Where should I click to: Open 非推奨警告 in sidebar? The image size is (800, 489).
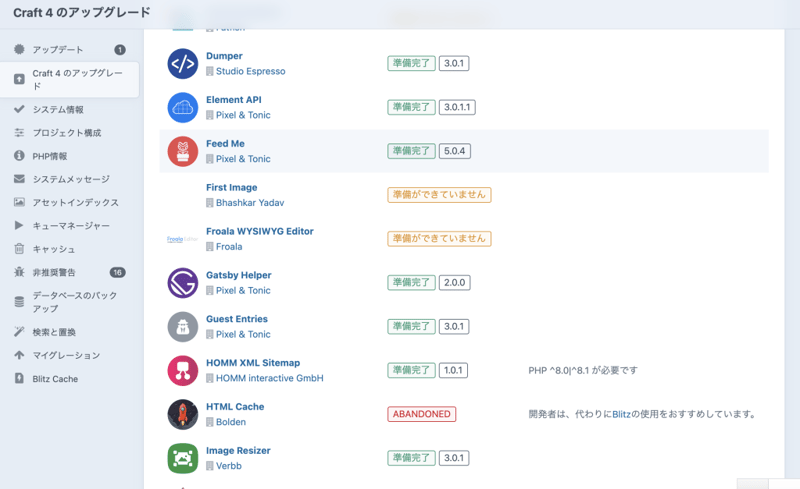click(54, 272)
